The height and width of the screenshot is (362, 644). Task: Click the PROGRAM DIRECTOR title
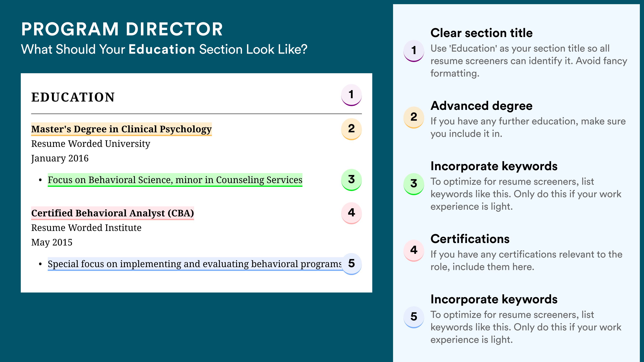point(122,29)
